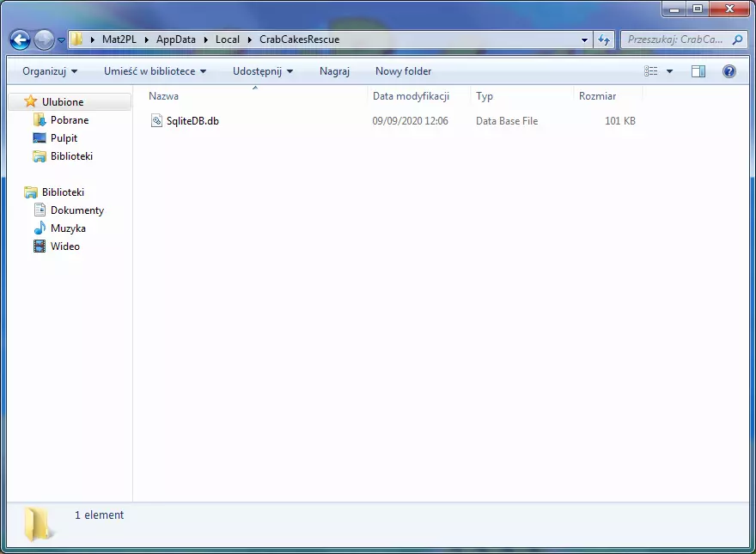Expand the arrow after AppData breadcrumb
This screenshot has width=756, height=554.
[x=206, y=40]
